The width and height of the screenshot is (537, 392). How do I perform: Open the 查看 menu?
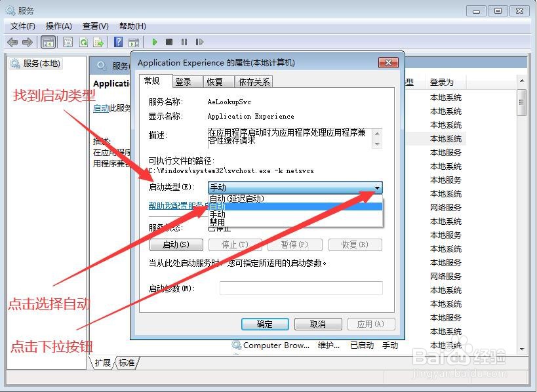[x=94, y=26]
